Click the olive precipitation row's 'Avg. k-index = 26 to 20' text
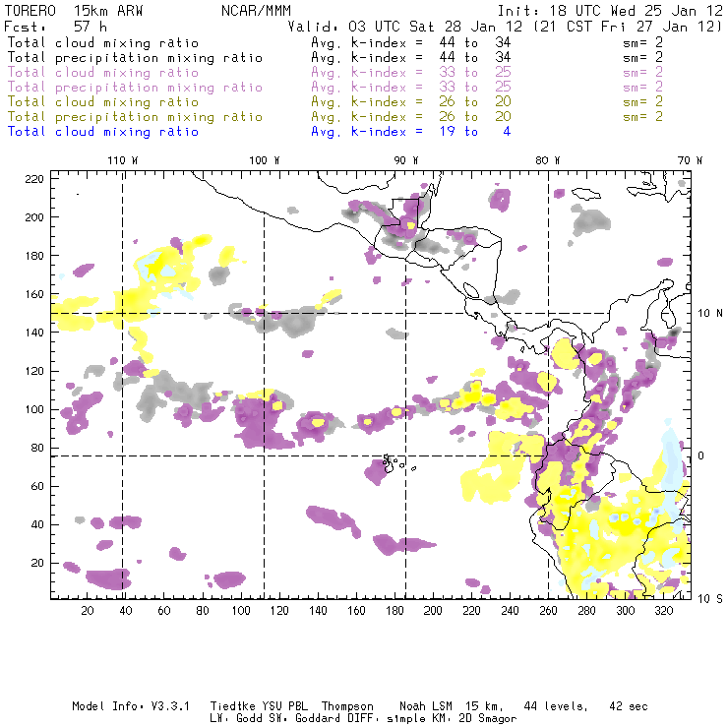The width and height of the screenshot is (728, 728). click(x=411, y=116)
